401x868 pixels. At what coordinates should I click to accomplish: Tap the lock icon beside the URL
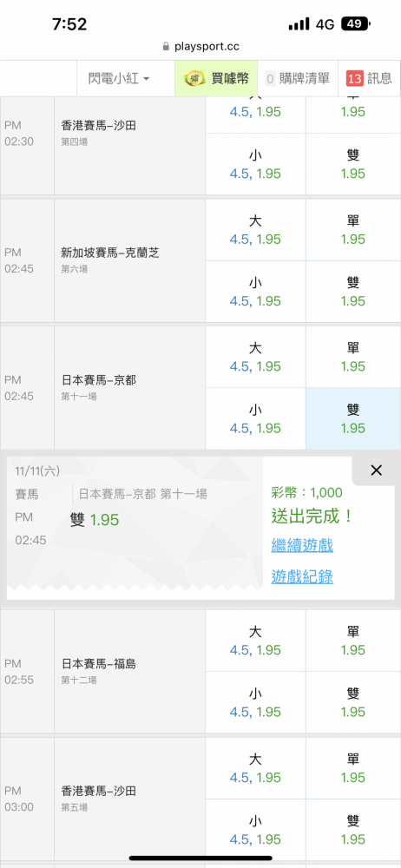pyautogui.click(x=166, y=47)
